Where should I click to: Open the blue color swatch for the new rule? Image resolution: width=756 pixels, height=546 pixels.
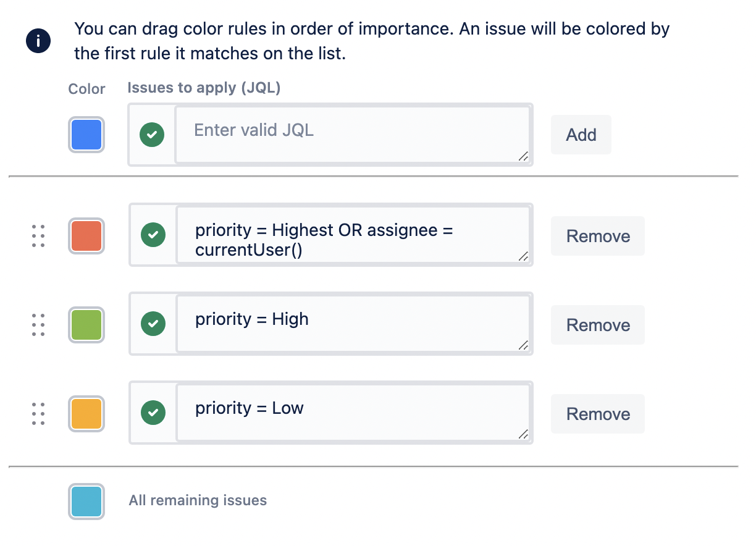coord(86,135)
